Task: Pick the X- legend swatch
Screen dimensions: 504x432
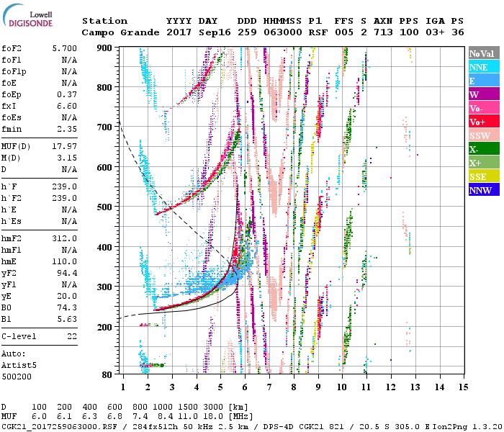Action: (x=484, y=149)
